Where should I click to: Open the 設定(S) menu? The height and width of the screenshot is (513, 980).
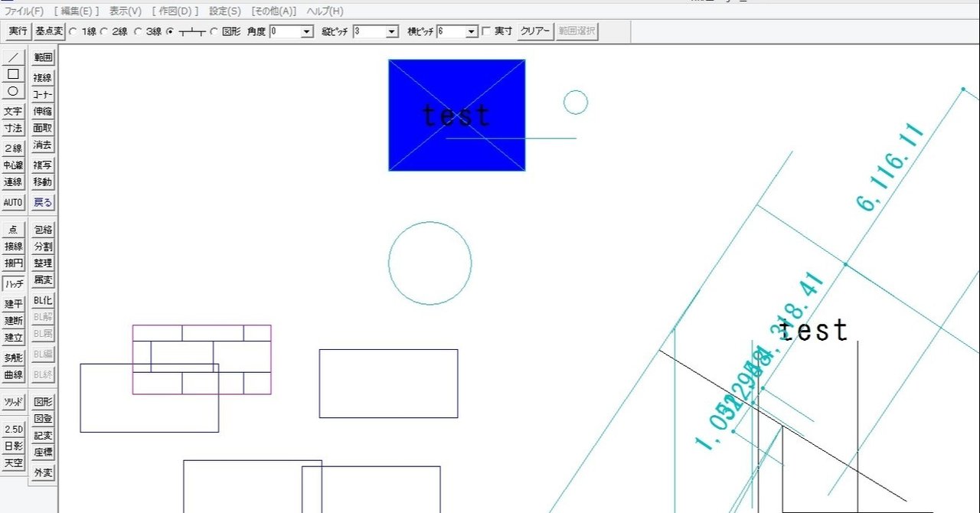click(x=223, y=11)
